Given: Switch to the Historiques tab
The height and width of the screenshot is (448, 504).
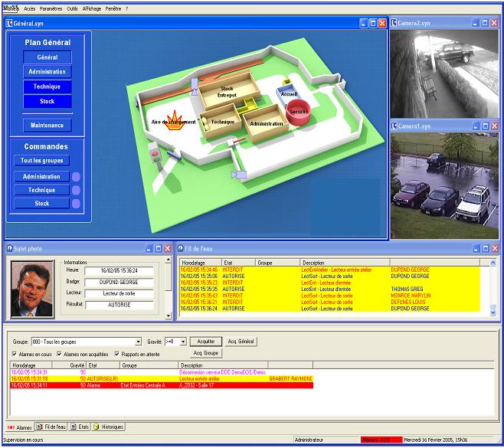Looking at the screenshot, I should pyautogui.click(x=107, y=427).
